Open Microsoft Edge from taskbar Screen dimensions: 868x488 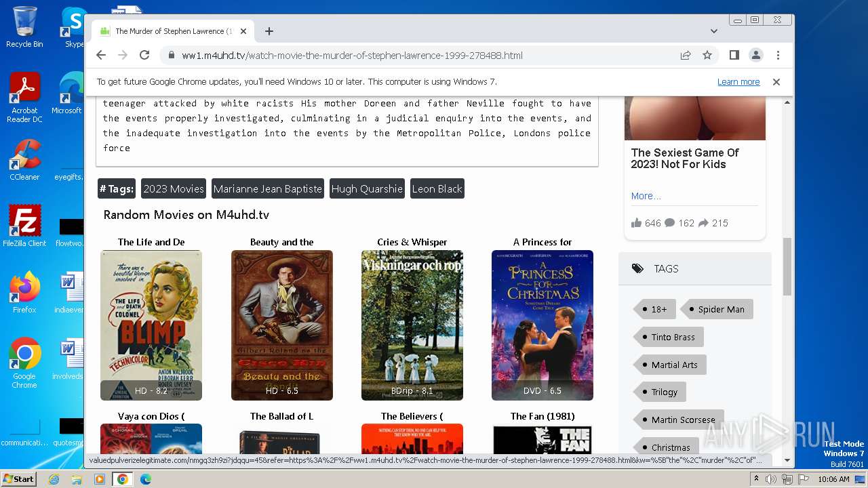coord(146,479)
